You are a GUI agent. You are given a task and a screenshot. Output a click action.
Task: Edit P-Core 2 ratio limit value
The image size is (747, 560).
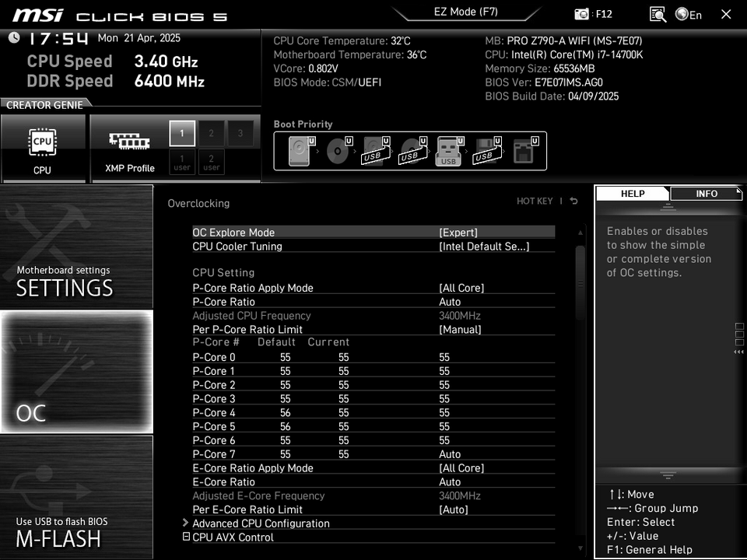point(444,385)
